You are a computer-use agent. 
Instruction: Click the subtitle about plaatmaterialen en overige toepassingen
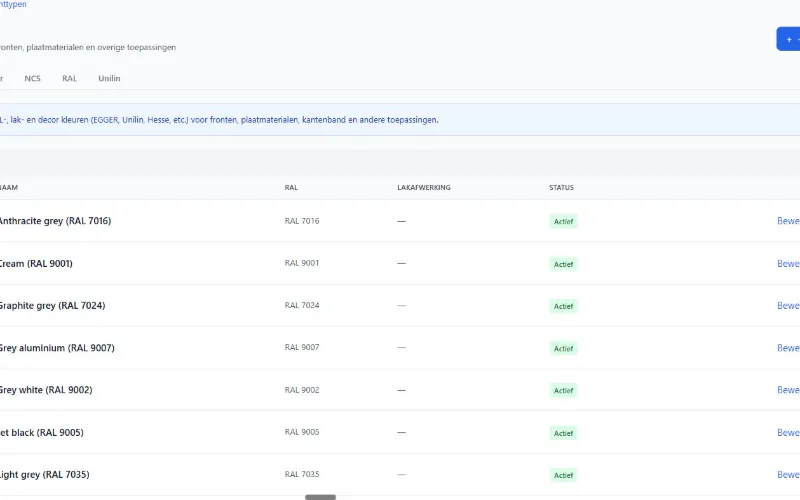(88, 47)
